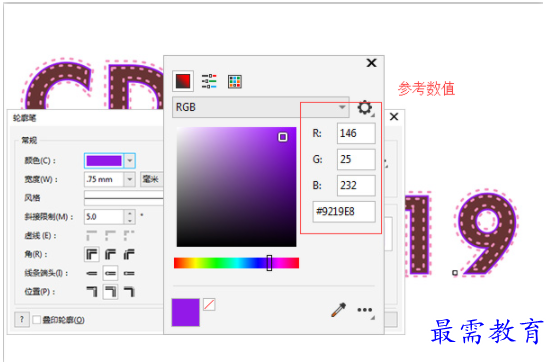Open the three-dots more options
The height and width of the screenshot is (363, 552).
(365, 310)
